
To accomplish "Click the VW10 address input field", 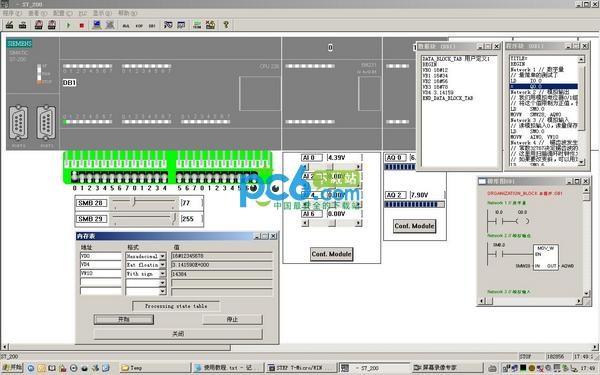I will [101, 274].
